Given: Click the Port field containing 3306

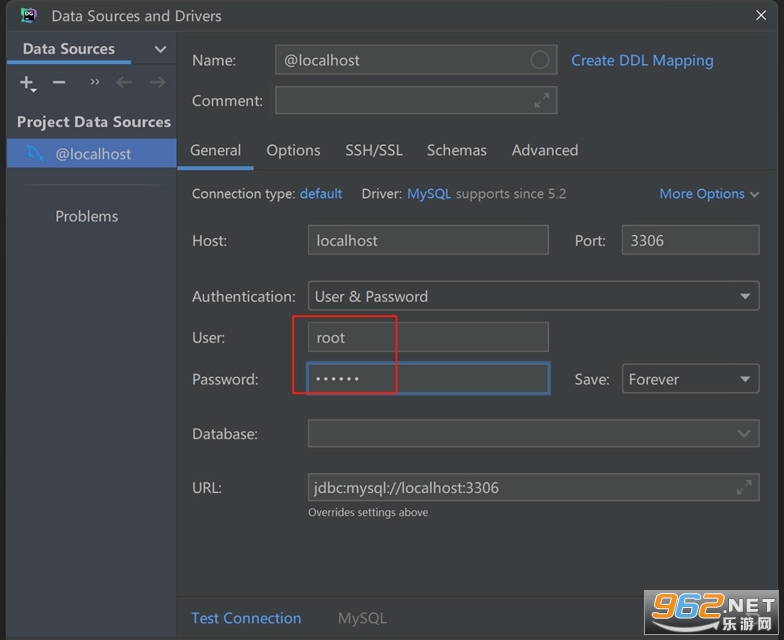Looking at the screenshot, I should [x=690, y=240].
